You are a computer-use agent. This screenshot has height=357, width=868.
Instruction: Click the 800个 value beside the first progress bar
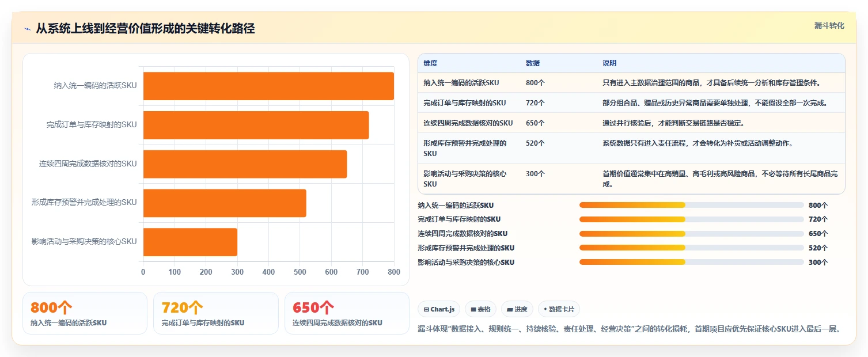point(818,205)
